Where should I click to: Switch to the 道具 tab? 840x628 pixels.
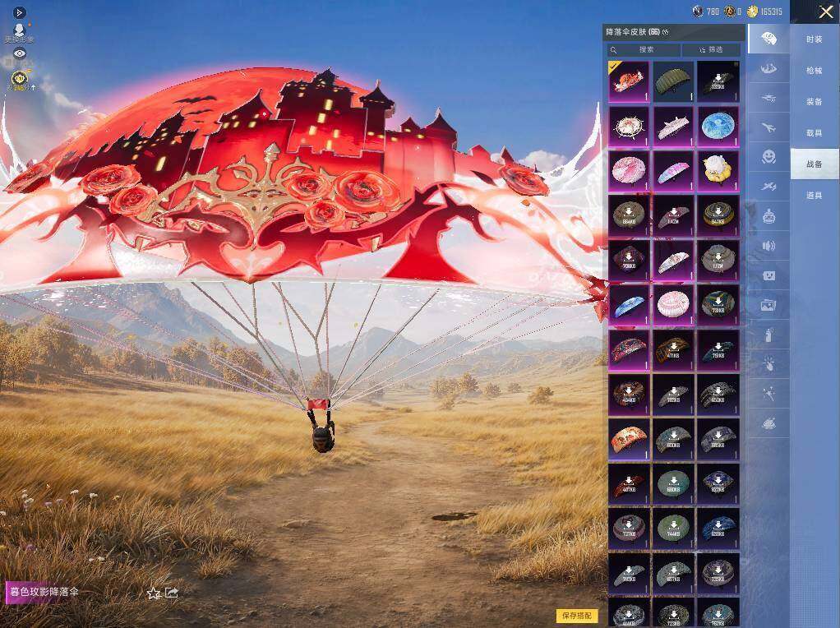pyautogui.click(x=815, y=196)
